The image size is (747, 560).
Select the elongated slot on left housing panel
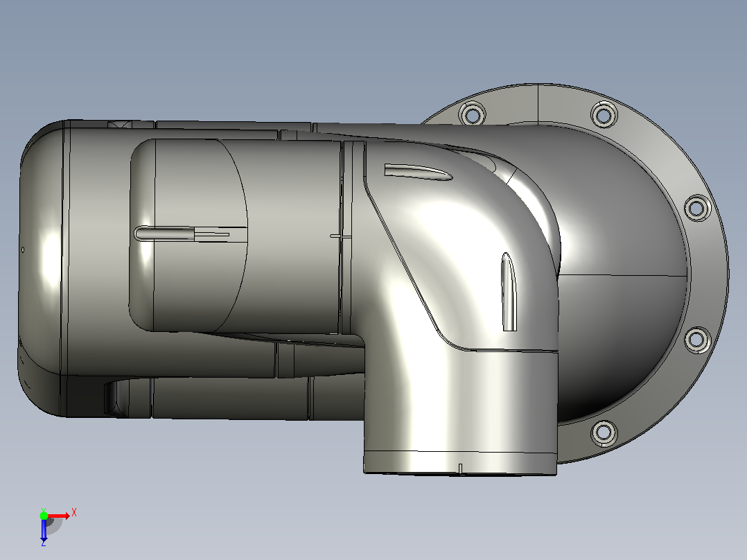click(x=181, y=234)
